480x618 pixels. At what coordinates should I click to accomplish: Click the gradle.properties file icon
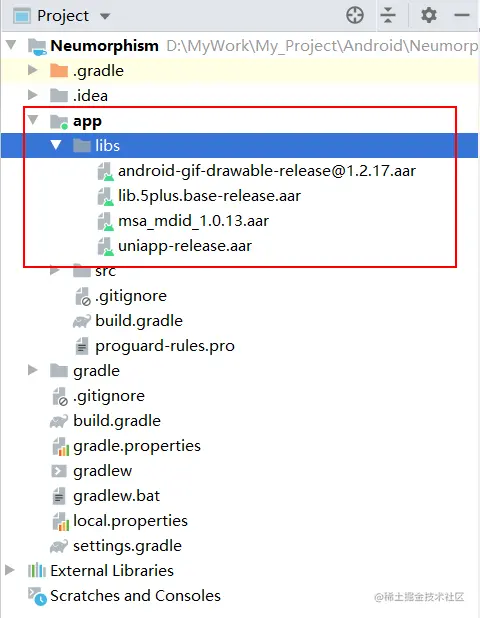[x=60, y=447]
